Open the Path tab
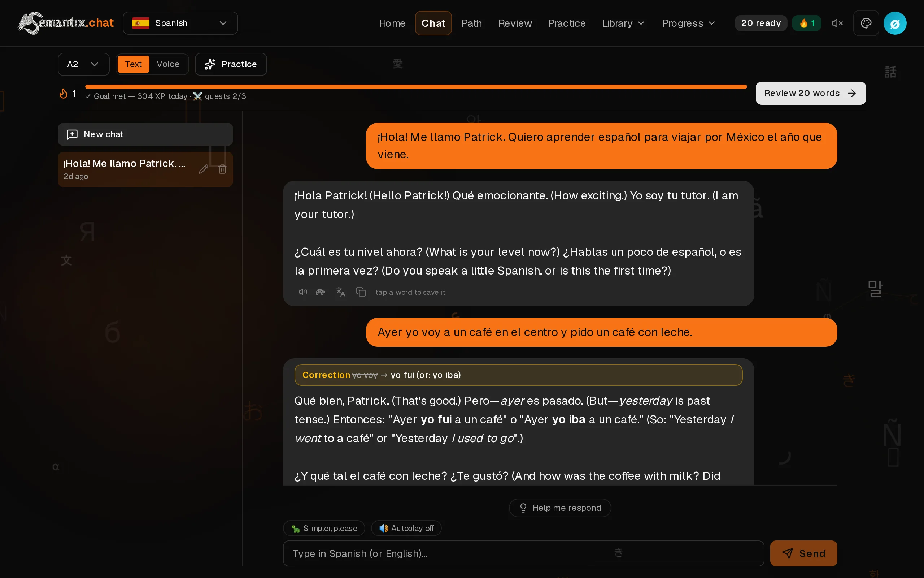 coord(471,23)
